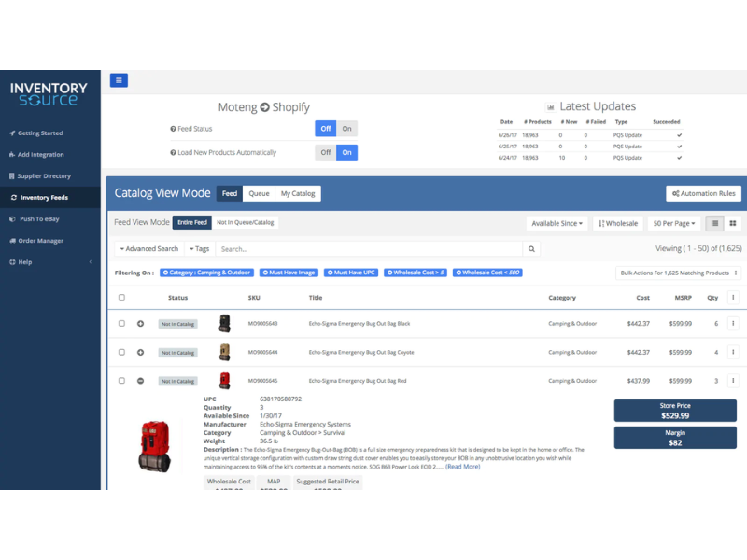Select Not In Queue/Catalog view mode

coord(245,222)
